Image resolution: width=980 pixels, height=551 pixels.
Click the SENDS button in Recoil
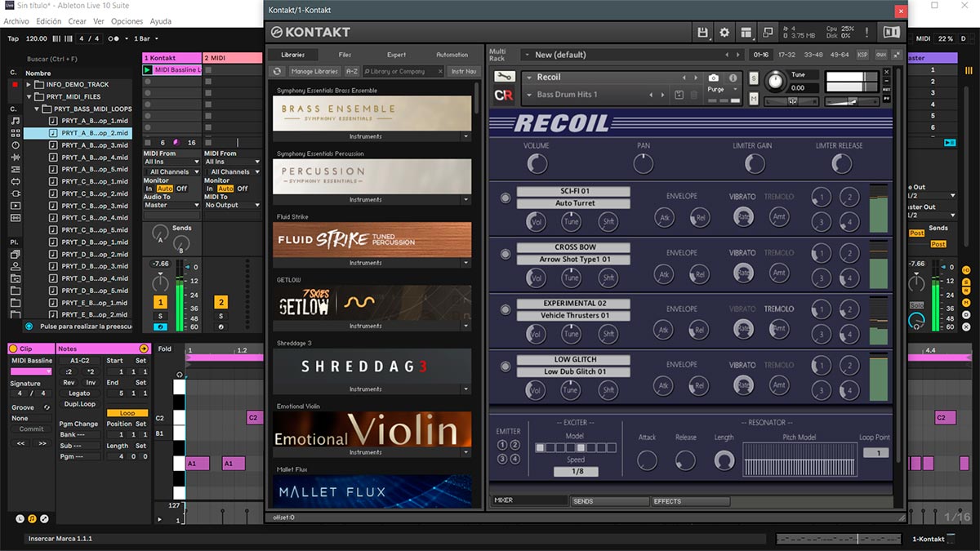pyautogui.click(x=608, y=501)
